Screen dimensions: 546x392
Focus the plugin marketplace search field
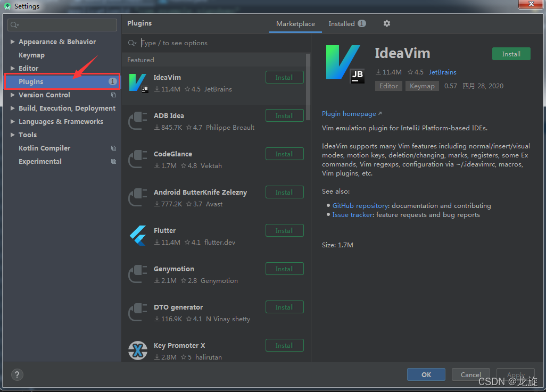216,43
